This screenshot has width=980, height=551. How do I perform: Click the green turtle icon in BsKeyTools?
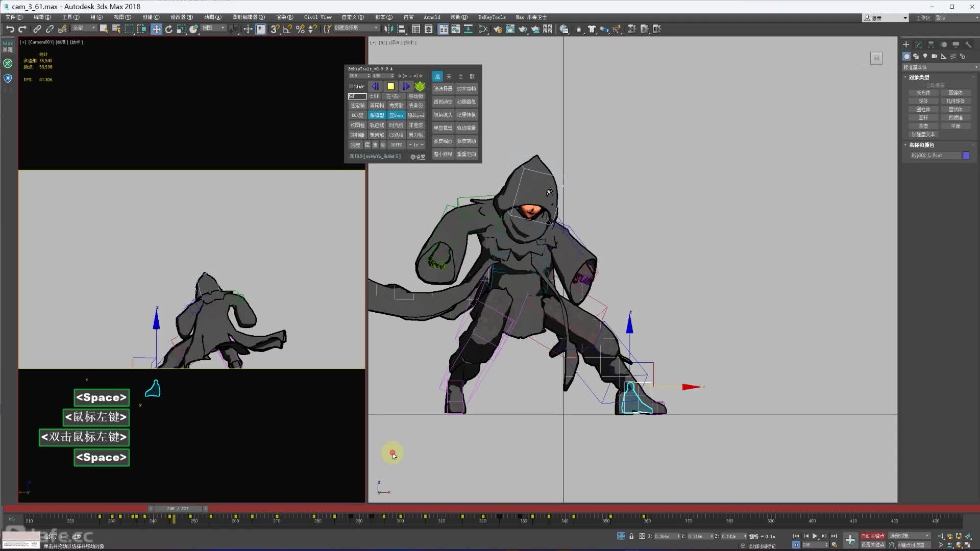[420, 86]
